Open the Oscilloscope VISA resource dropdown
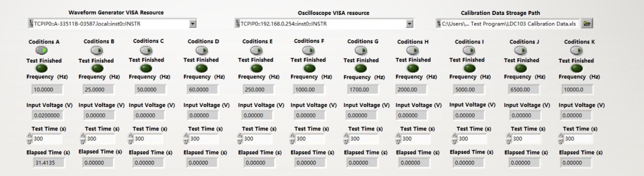644x176 pixels. pyautogui.click(x=409, y=24)
